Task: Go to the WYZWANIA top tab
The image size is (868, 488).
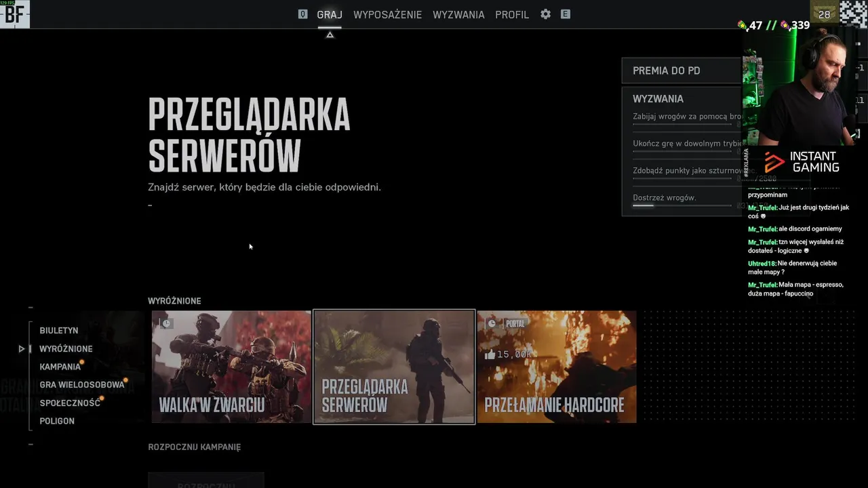Action: tap(458, 14)
